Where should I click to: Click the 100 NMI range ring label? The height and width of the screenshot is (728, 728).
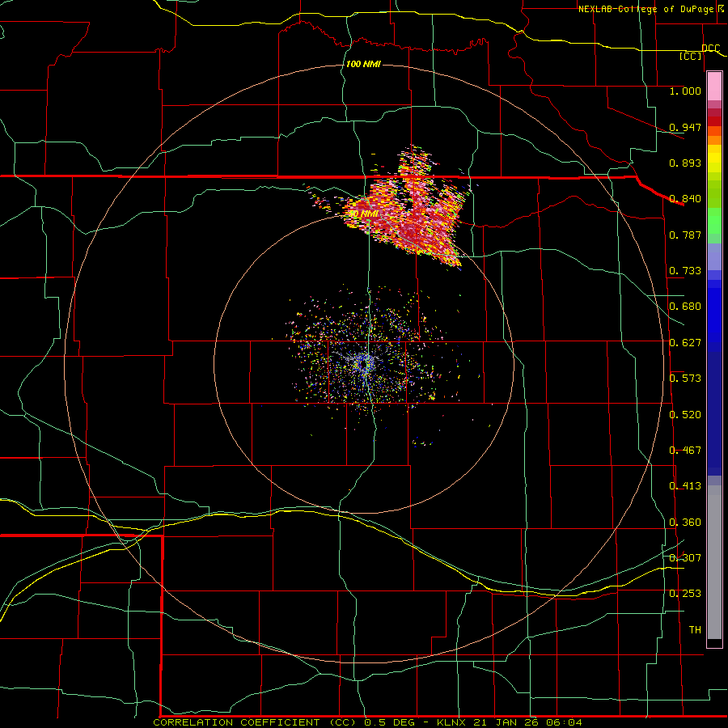[x=363, y=64]
